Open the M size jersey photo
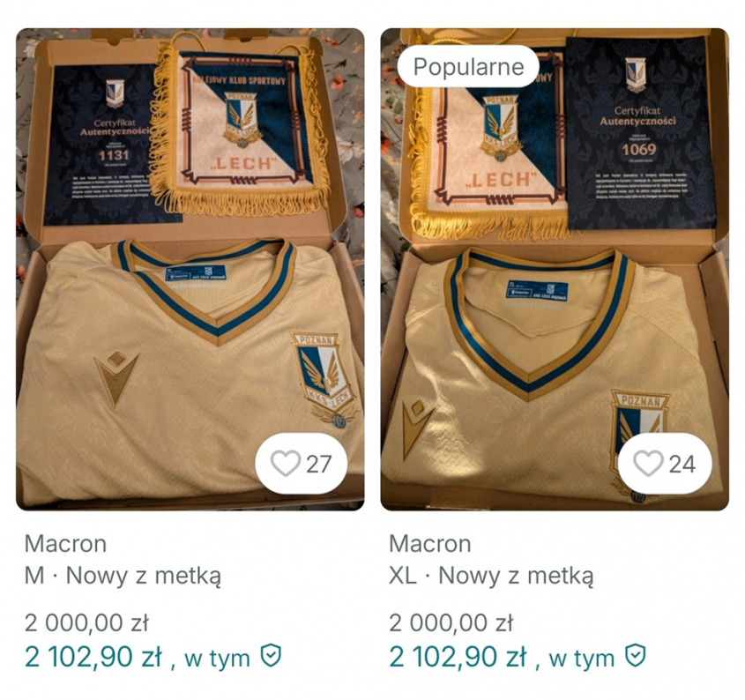Screen dimensions: 745x700 tap(190, 270)
